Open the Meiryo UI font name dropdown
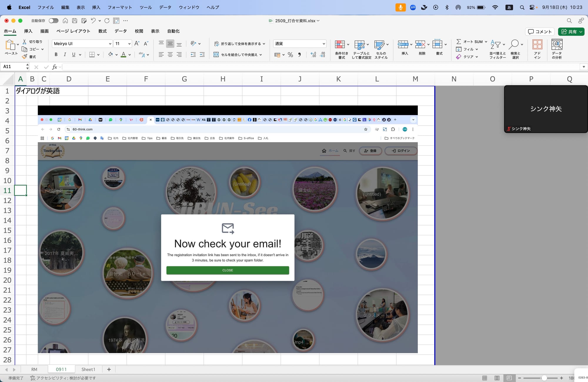This screenshot has height=382, width=588. point(110,44)
